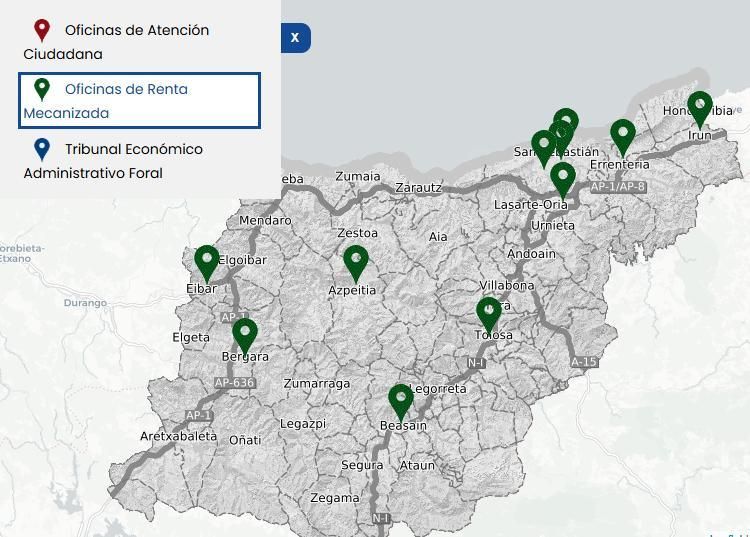Image resolution: width=750 pixels, height=537 pixels.
Task: Close the legend panel with the X button
Action: (295, 38)
